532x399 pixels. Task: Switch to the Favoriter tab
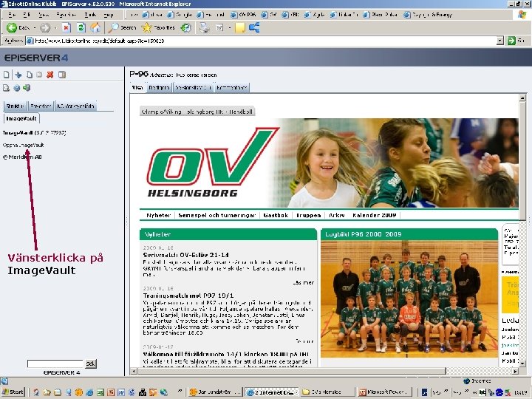click(x=41, y=106)
